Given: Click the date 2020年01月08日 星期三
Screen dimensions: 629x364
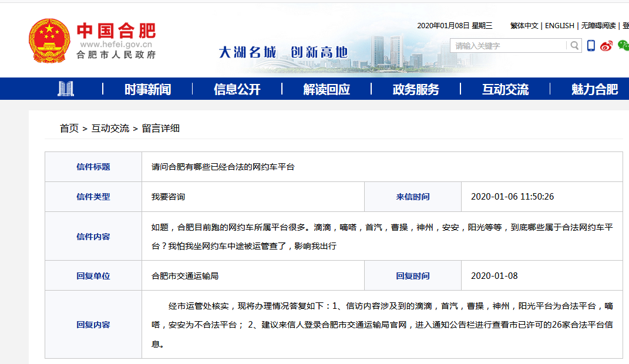Looking at the screenshot, I should coord(455,26).
